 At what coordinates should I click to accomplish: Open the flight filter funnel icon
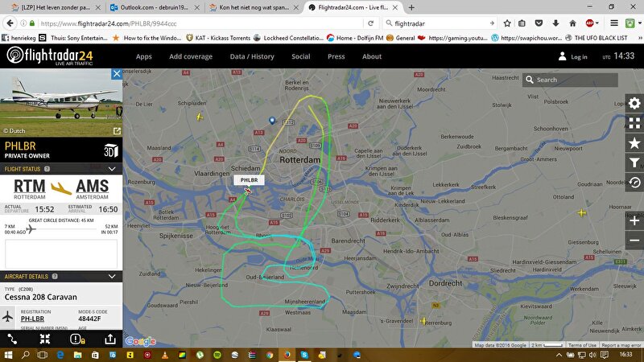click(x=634, y=162)
